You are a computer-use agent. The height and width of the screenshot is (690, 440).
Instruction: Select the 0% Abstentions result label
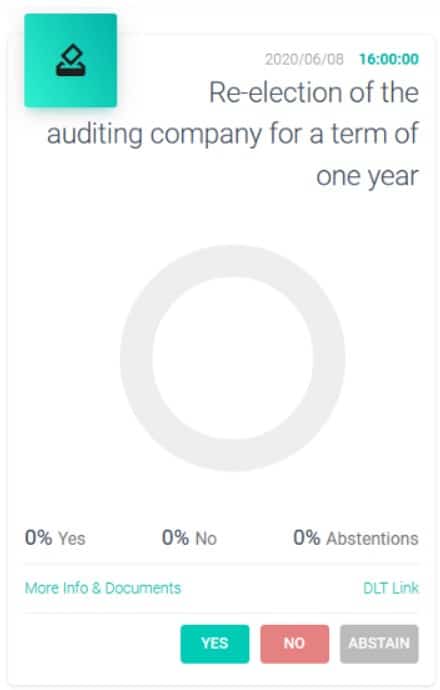pyautogui.click(x=356, y=538)
